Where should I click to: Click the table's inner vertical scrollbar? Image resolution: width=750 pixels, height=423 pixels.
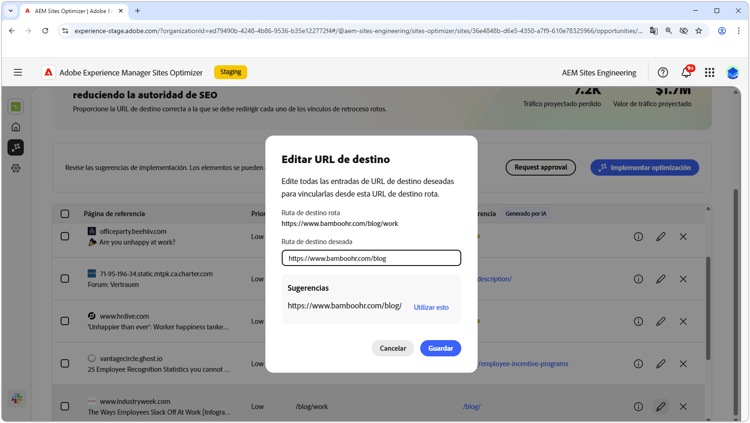(x=708, y=309)
